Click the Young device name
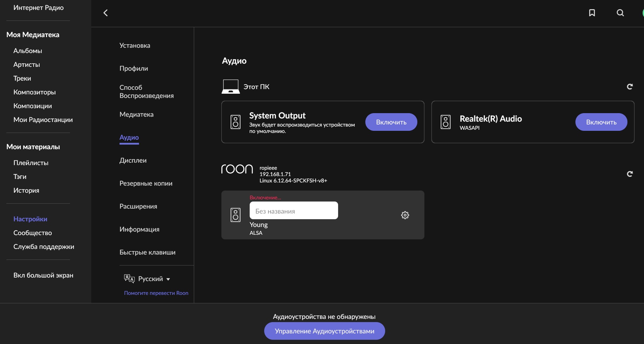The height and width of the screenshot is (344, 644). (259, 225)
